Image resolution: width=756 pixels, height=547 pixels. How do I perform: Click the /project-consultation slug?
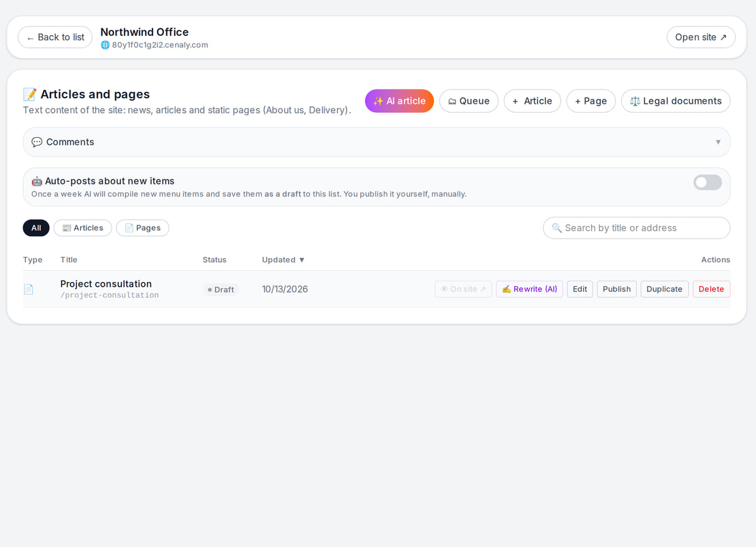pyautogui.click(x=110, y=295)
